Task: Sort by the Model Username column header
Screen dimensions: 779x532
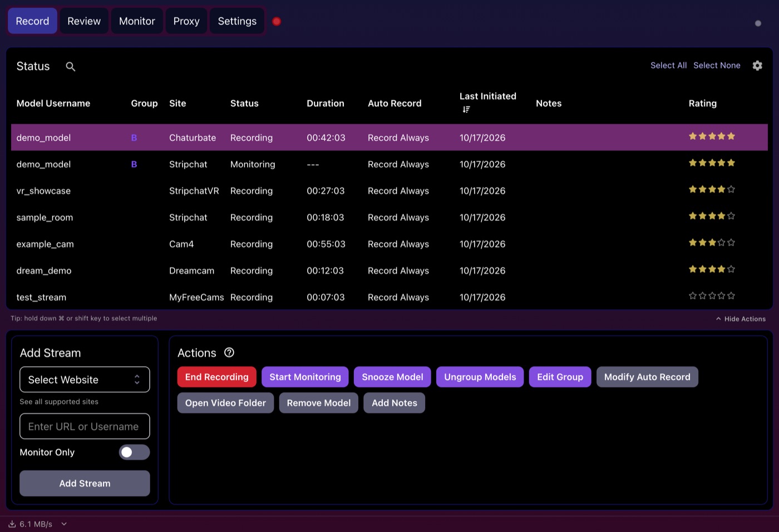Action: tap(53, 104)
